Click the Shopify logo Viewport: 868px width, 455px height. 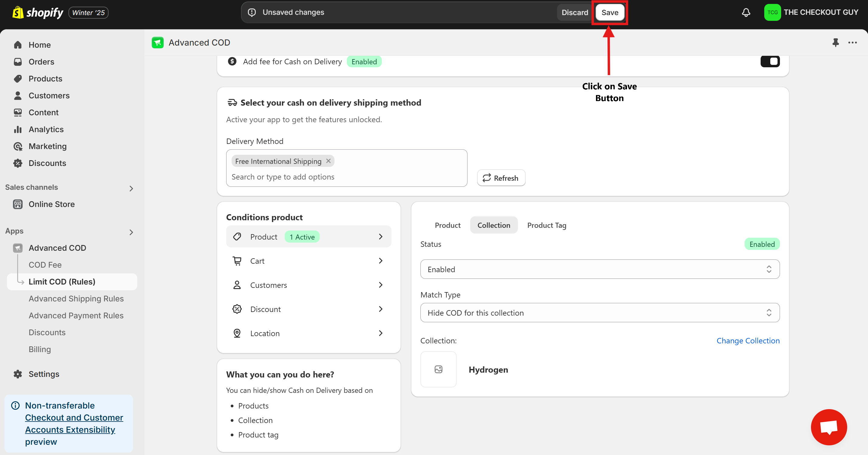click(38, 12)
